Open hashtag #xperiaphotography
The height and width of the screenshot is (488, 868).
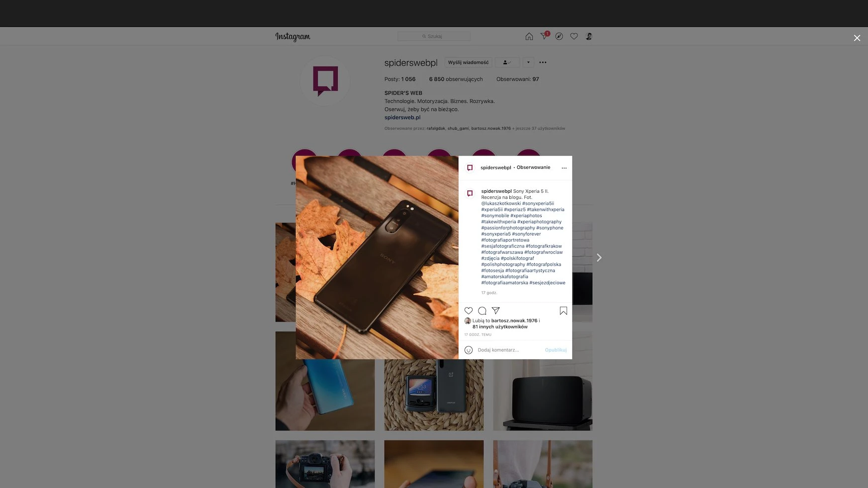539,222
